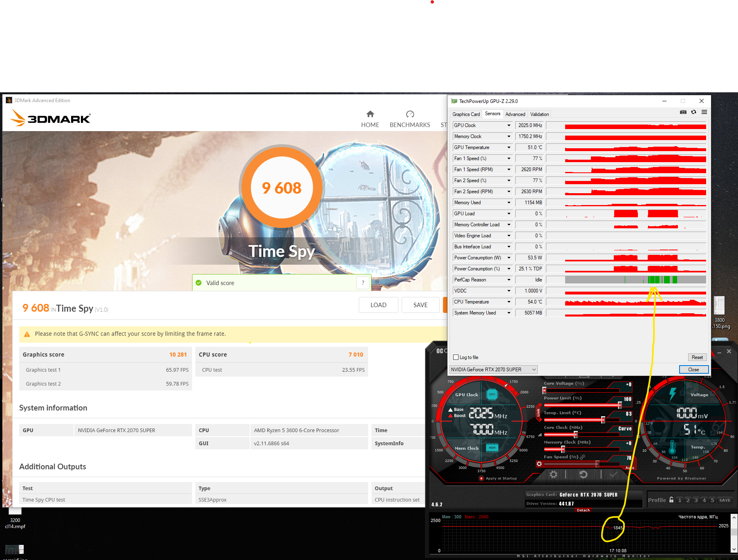The height and width of the screenshot is (560, 738).
Task: Click the Afterburner profile SAVE button
Action: [725, 500]
